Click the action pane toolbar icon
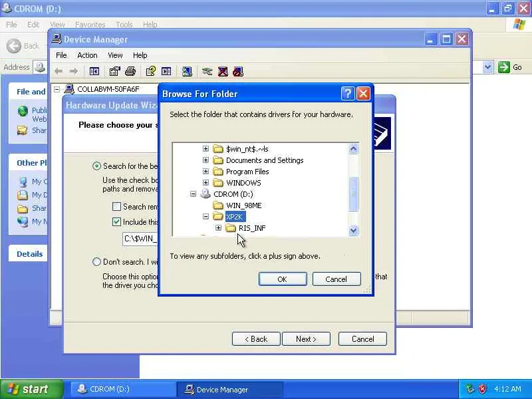The height and width of the screenshot is (399, 532). pyautogui.click(x=166, y=71)
